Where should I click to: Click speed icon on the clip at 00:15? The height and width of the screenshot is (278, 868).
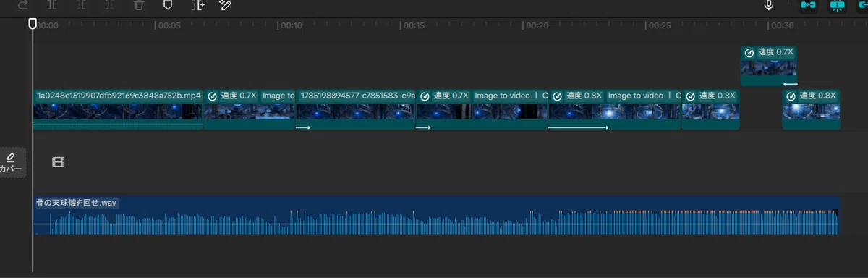[x=425, y=96]
